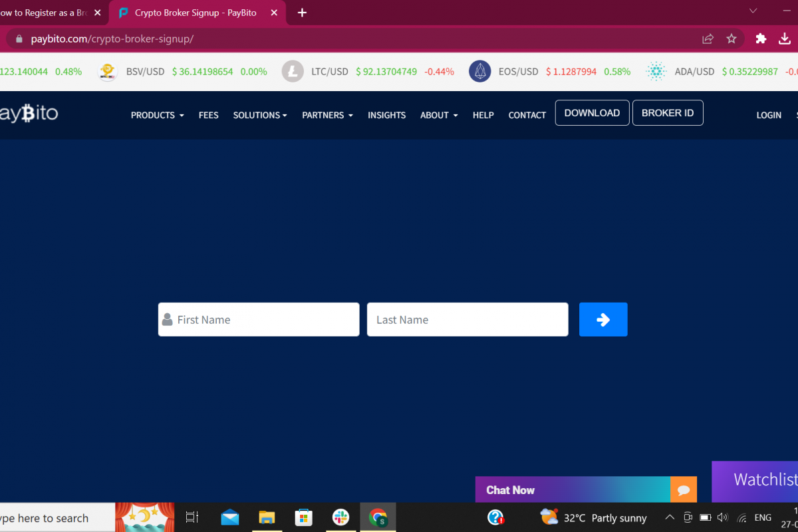
Task: Click the EOS coin icon in ticker
Action: coord(479,71)
